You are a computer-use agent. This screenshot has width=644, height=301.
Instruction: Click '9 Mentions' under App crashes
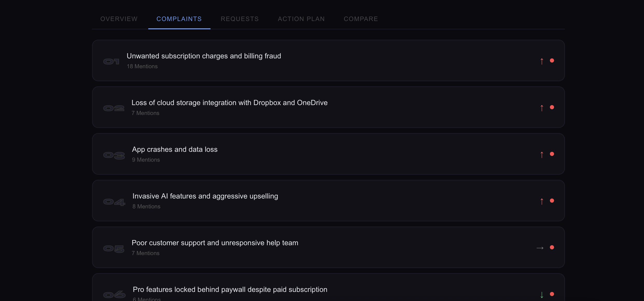point(146,160)
